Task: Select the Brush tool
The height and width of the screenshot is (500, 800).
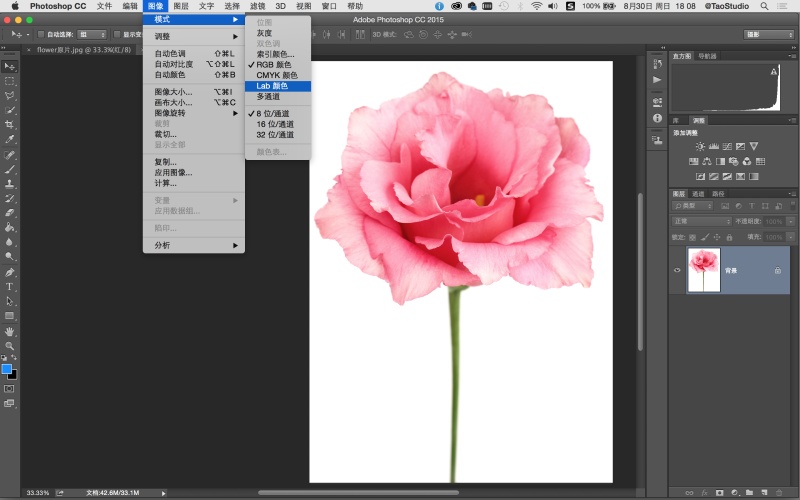Action: pyautogui.click(x=9, y=169)
